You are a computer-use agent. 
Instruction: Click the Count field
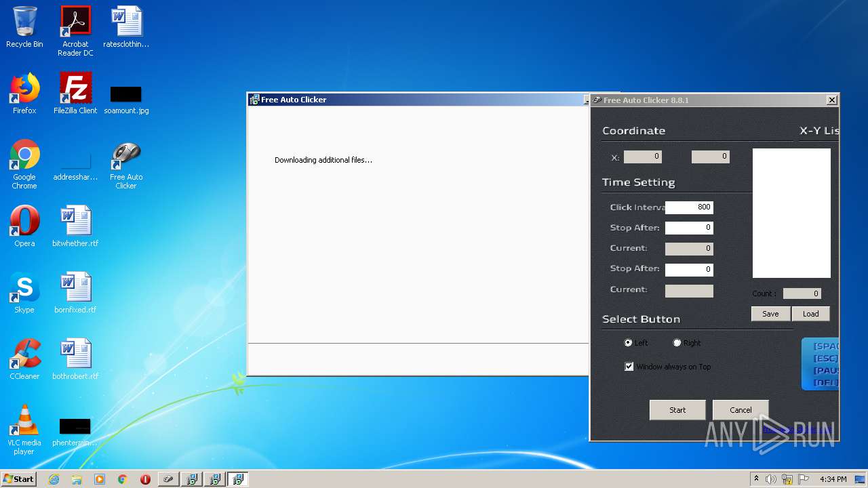point(802,293)
